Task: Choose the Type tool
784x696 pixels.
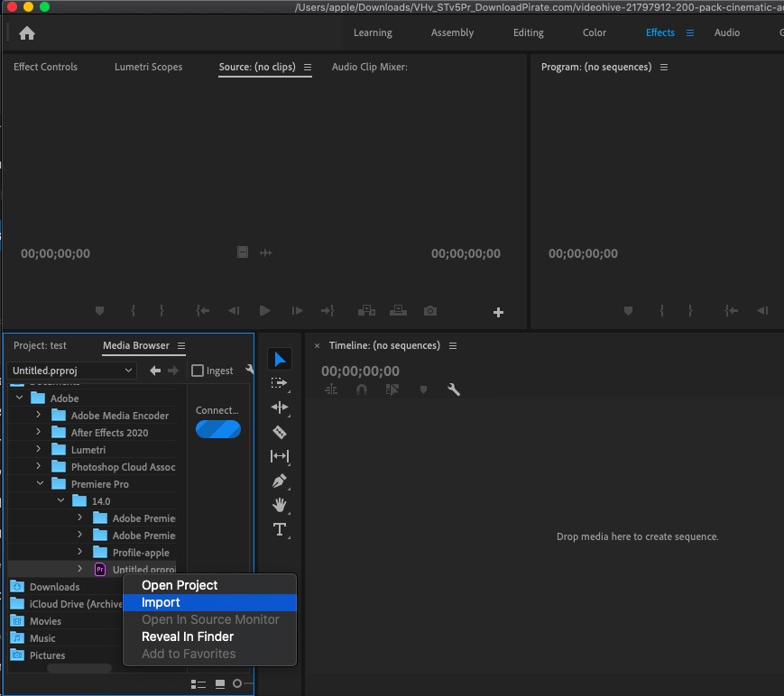Action: (280, 529)
